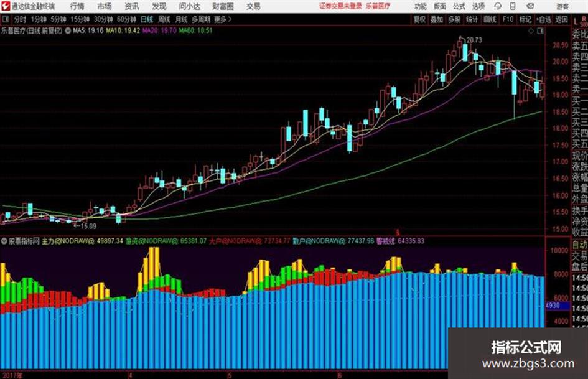This screenshot has height=379, width=588.
Task: Click the 主力@NODRAW 49897.34 label
Action: (83, 241)
